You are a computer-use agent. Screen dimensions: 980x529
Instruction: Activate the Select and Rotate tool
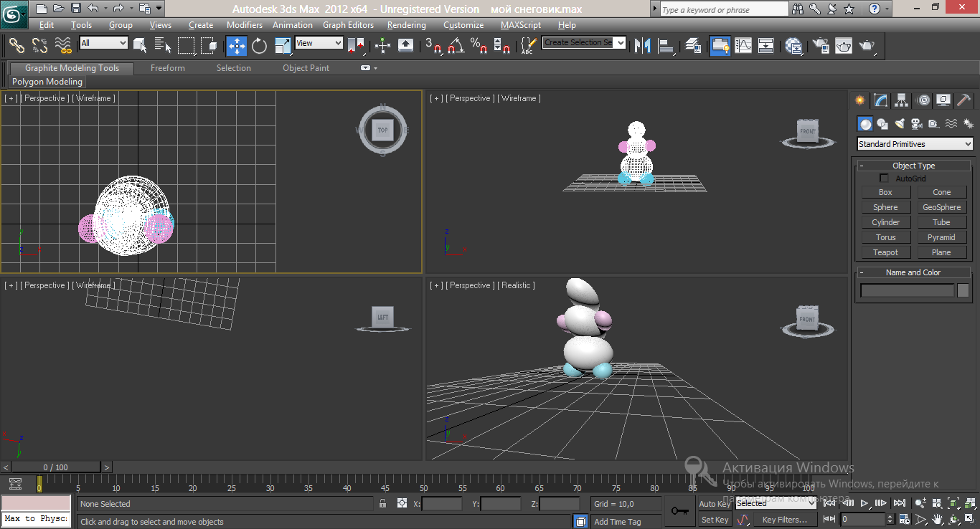click(259, 46)
